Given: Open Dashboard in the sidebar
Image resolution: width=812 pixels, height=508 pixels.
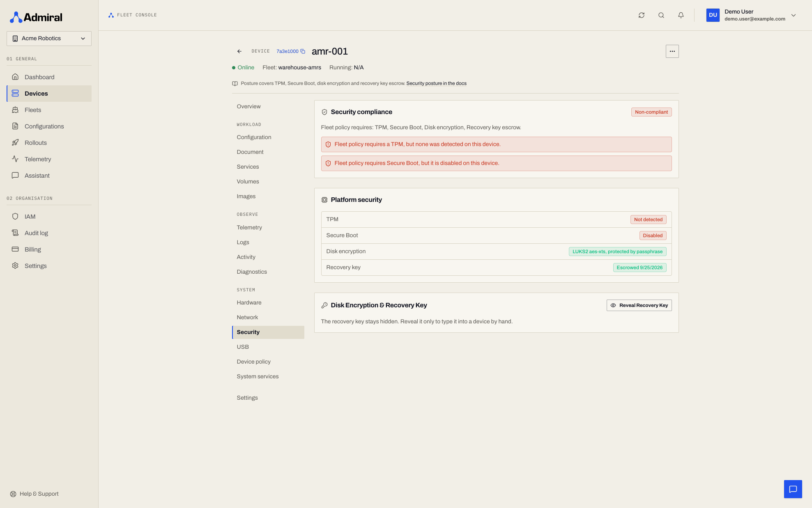Looking at the screenshot, I should (49, 77).
